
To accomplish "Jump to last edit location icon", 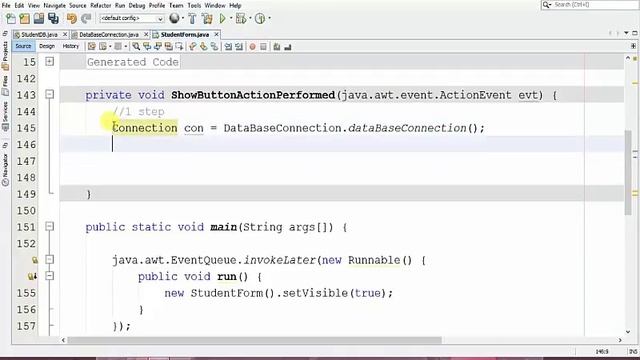I will pyautogui.click(x=91, y=47).
